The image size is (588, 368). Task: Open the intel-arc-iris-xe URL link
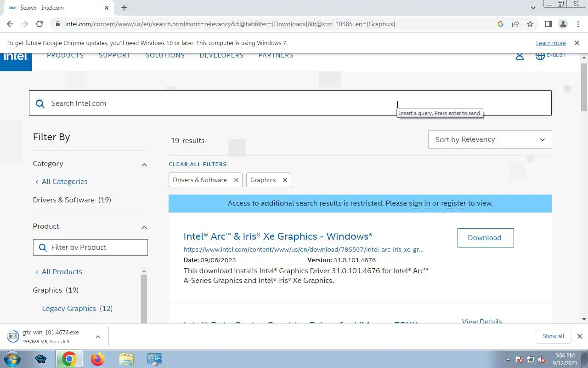pos(303,250)
